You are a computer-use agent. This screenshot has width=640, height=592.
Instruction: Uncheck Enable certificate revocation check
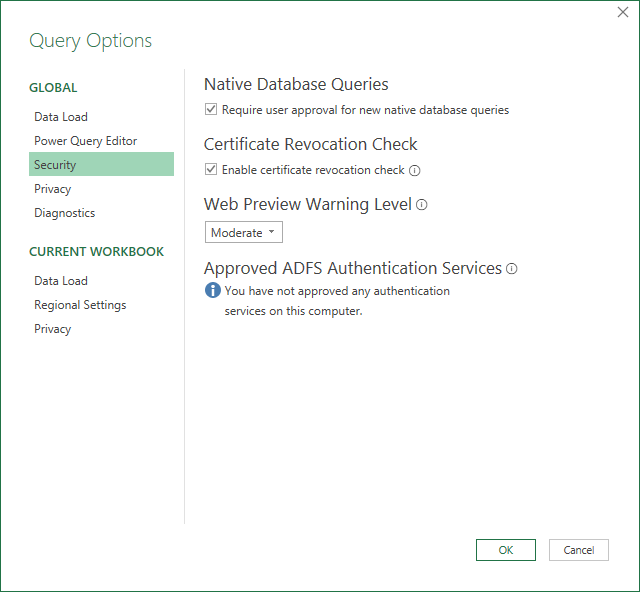click(x=211, y=170)
